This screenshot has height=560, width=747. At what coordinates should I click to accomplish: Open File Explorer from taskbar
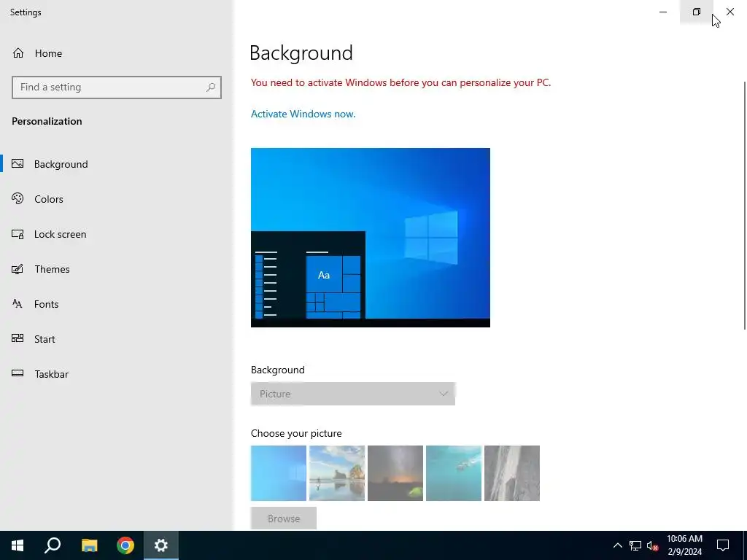[x=89, y=545]
